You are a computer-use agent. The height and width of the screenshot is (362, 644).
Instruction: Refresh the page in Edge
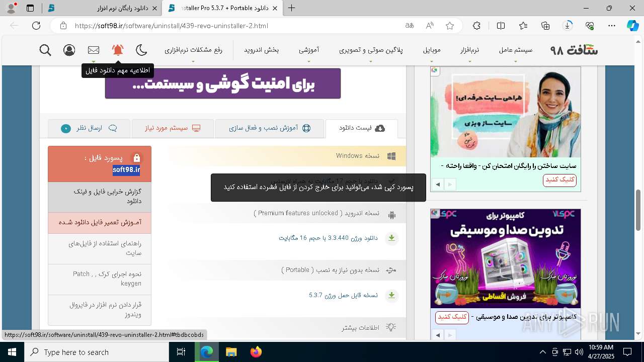click(36, 26)
